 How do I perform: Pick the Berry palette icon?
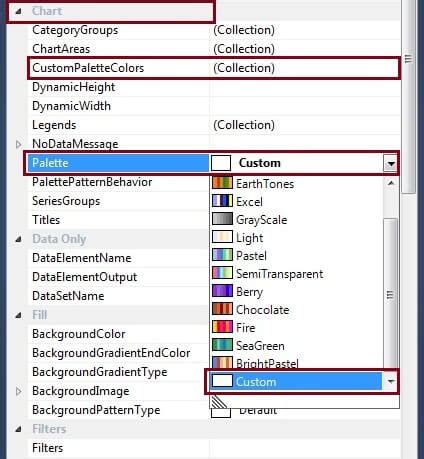[222, 291]
